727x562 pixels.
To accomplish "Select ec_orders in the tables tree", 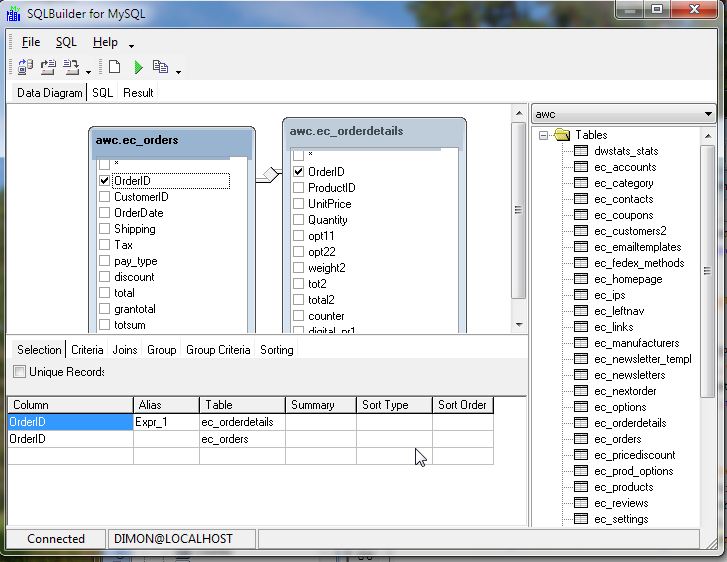I will coord(618,439).
